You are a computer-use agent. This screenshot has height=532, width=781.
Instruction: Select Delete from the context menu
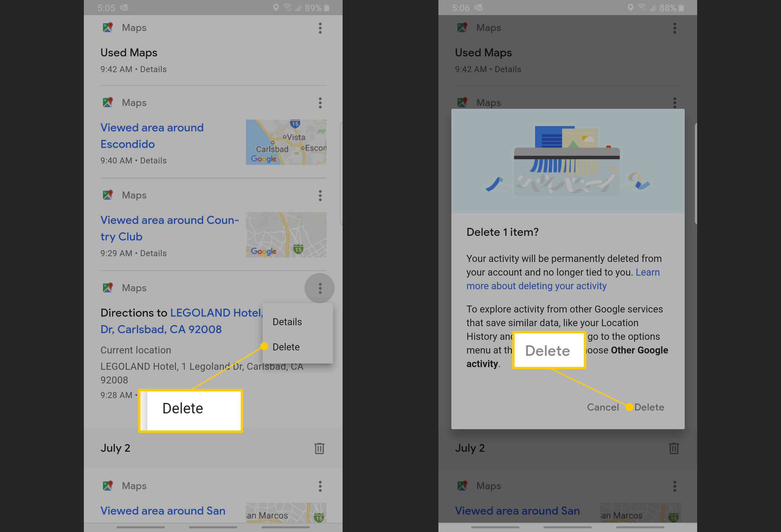coord(286,347)
